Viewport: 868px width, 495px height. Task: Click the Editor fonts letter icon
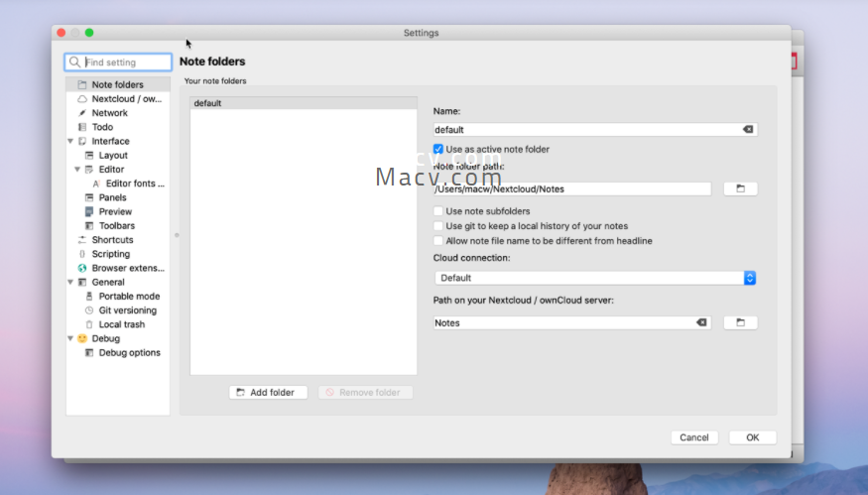[96, 184]
